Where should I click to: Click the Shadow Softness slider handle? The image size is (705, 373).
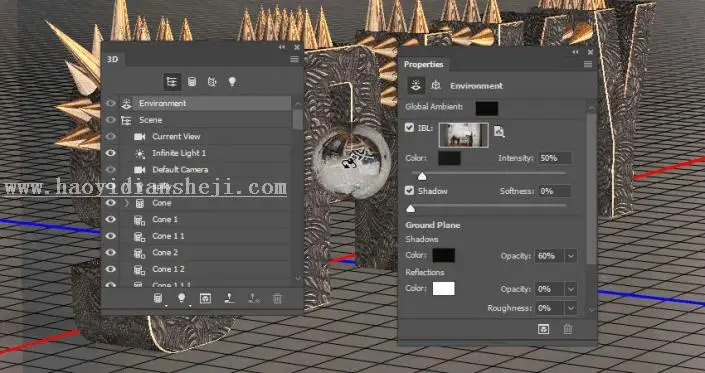411,209
